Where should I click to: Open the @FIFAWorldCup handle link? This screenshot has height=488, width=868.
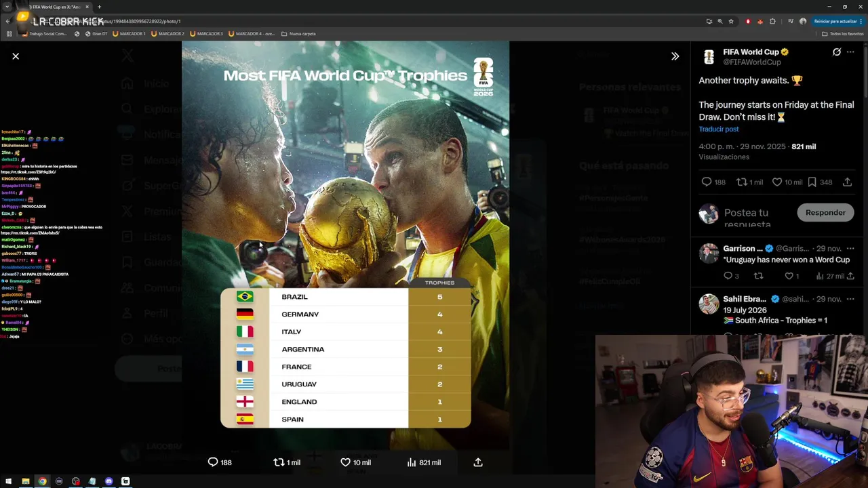(752, 62)
